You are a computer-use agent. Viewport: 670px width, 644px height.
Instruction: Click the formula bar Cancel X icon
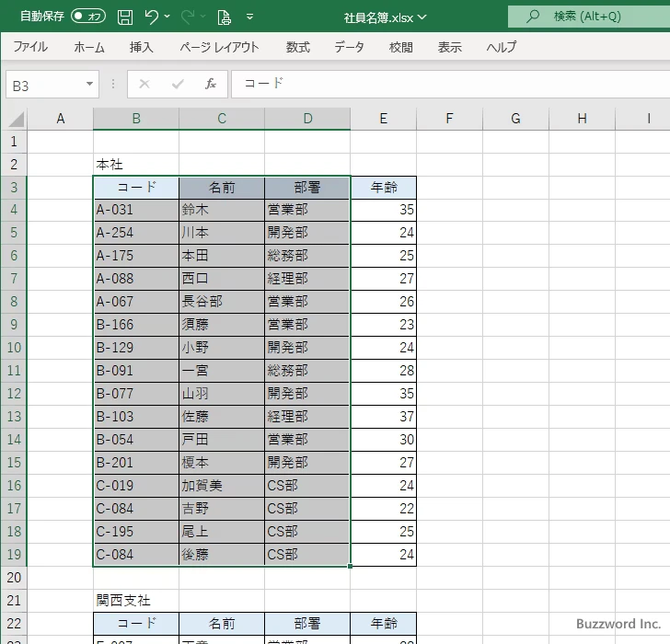(144, 84)
